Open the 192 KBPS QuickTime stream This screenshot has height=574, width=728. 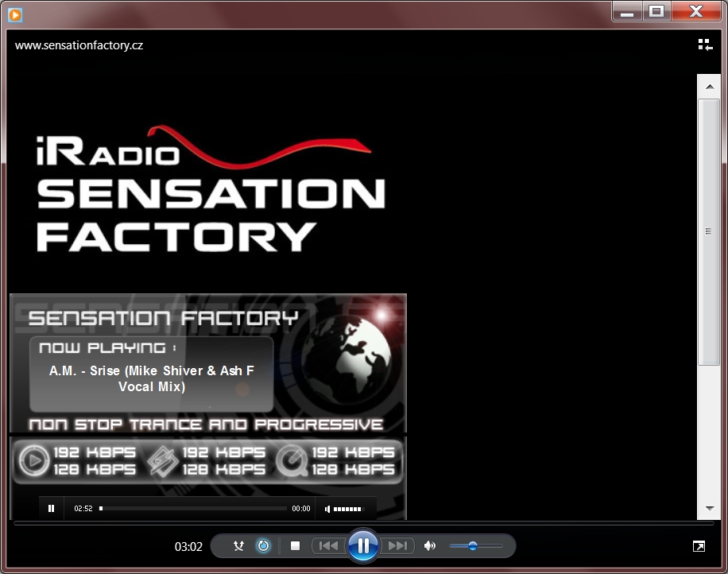click(353, 452)
